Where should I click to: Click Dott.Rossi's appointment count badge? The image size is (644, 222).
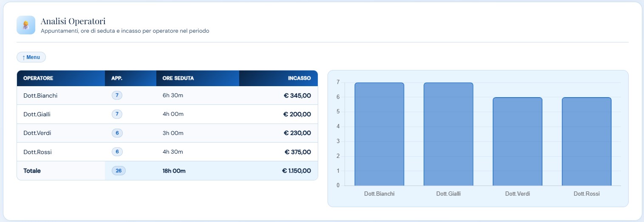click(117, 152)
